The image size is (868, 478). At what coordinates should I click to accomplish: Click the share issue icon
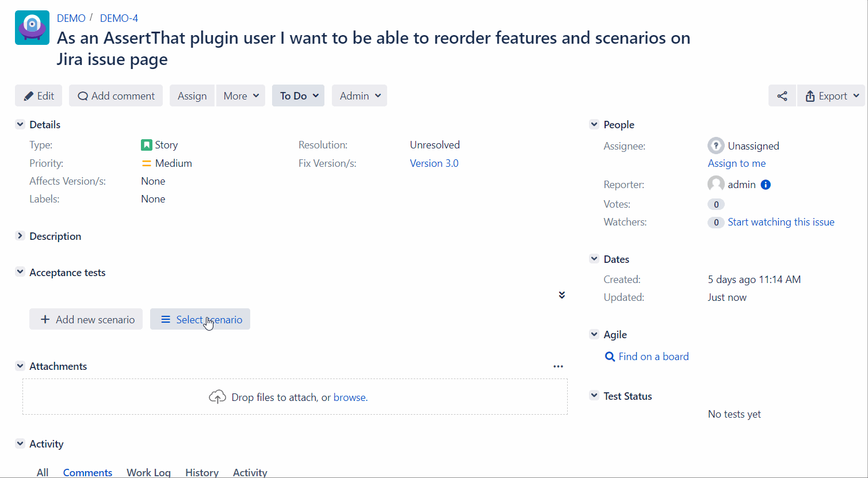click(782, 96)
